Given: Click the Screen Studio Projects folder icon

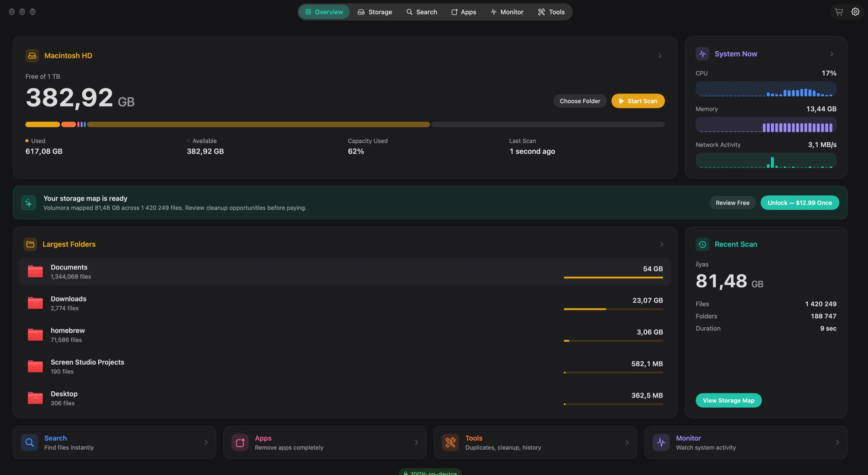Looking at the screenshot, I should tap(35, 366).
